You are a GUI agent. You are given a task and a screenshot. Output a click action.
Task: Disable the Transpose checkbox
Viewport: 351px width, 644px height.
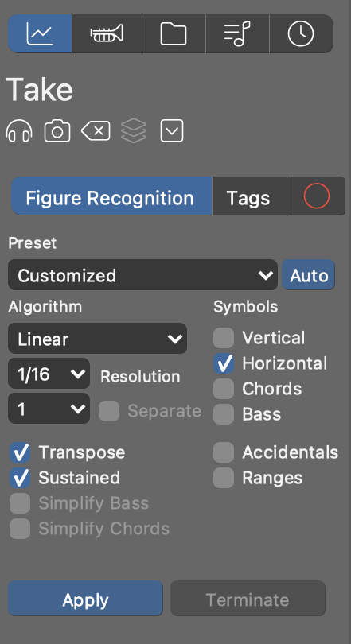pyautogui.click(x=20, y=452)
